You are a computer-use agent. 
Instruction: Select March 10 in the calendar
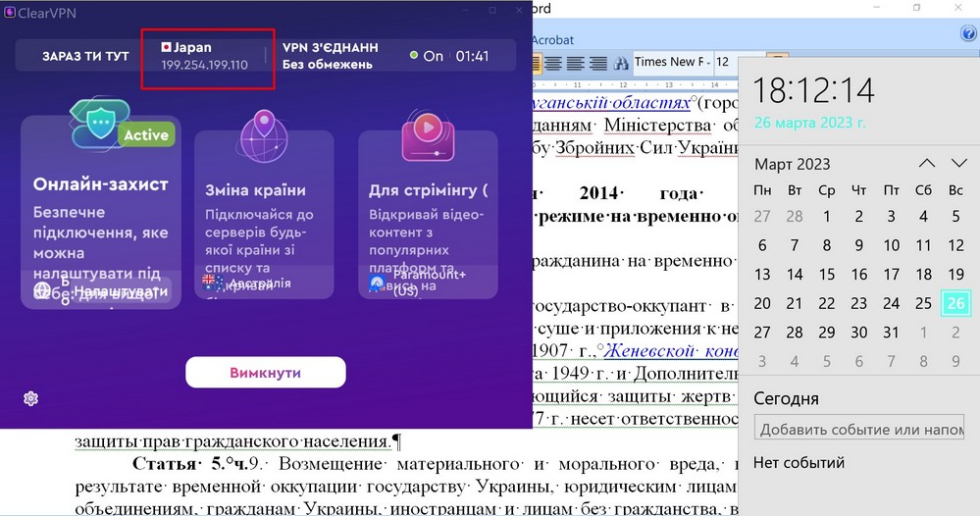click(892, 245)
